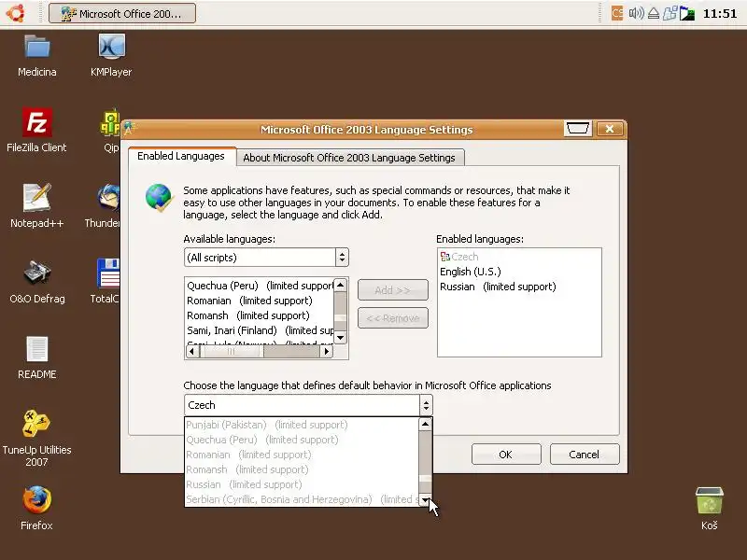Click available list horizontal scroll-right arrow
The height and width of the screenshot is (560, 747).
click(326, 352)
